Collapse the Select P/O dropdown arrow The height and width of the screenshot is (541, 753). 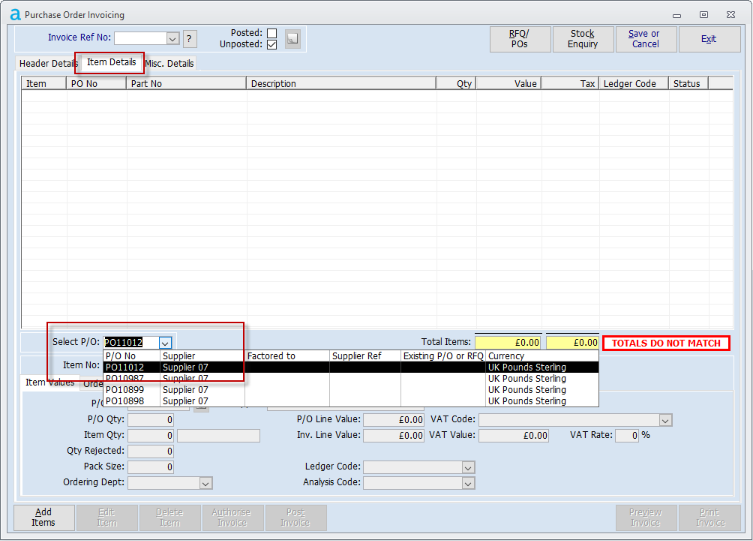pyautogui.click(x=165, y=343)
